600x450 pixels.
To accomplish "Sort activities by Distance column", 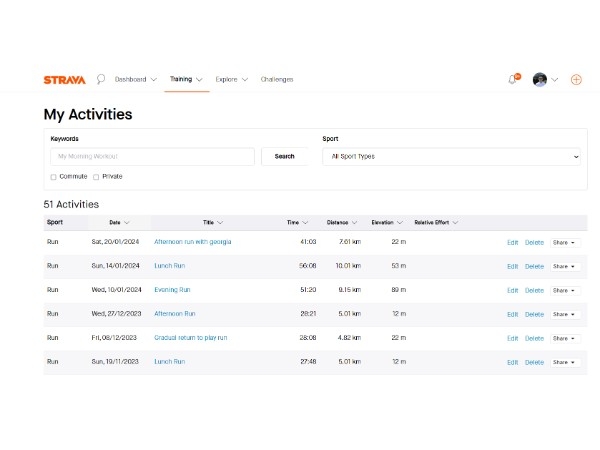I will [339, 223].
